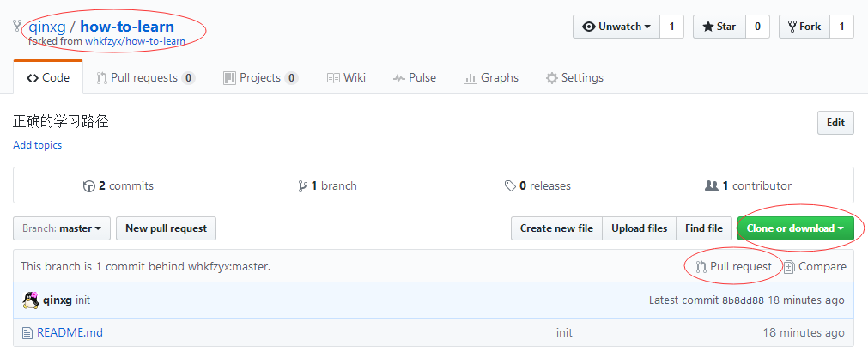Viewport: 868px width, 352px height.
Task: Click the Add topics link
Action: (x=38, y=145)
